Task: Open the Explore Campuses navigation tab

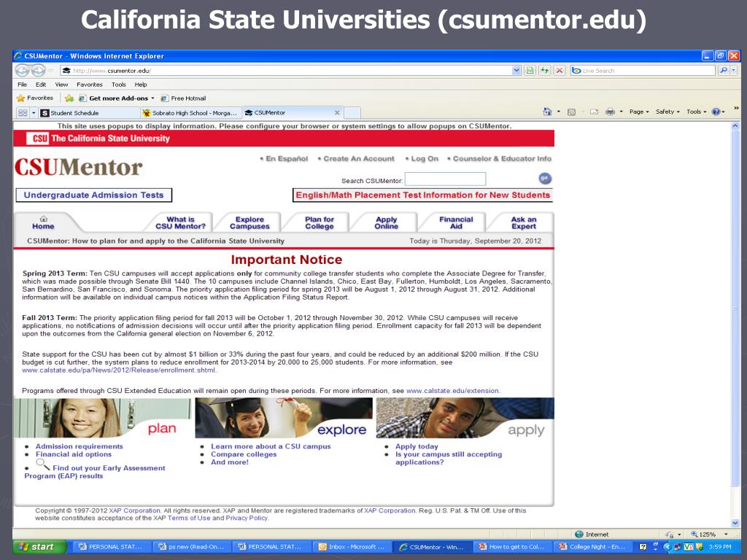Action: [x=249, y=223]
